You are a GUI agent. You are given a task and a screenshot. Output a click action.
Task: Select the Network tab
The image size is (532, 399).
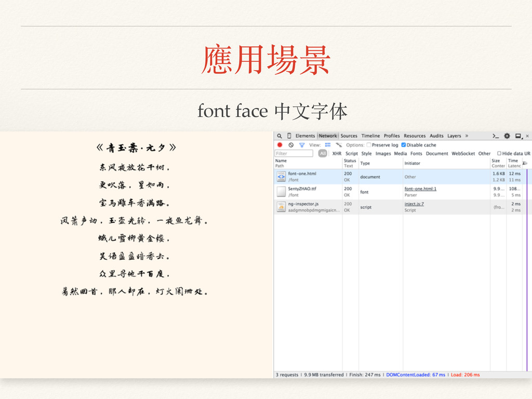coord(328,136)
